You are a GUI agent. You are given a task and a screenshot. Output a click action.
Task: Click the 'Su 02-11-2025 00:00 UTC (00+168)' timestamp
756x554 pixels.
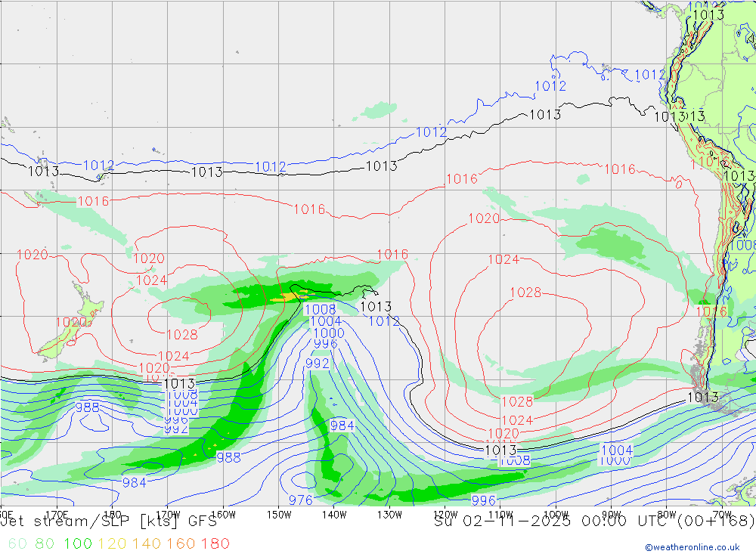[x=594, y=522]
